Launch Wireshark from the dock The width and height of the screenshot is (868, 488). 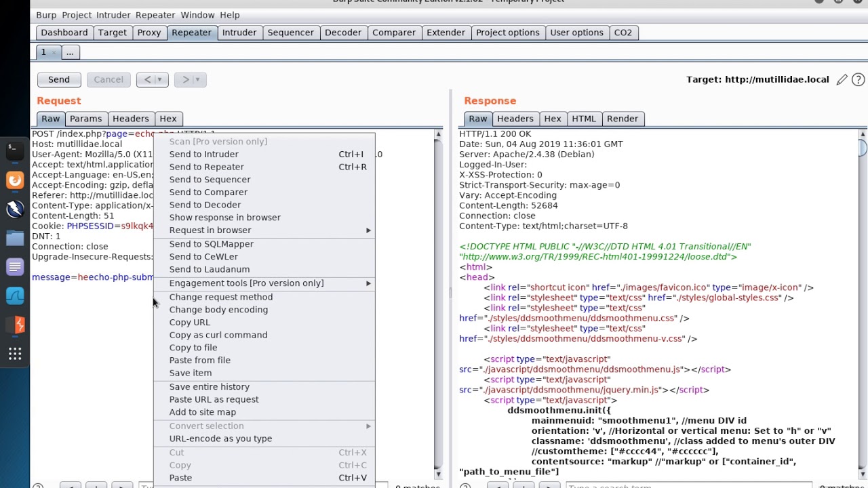tap(14, 296)
